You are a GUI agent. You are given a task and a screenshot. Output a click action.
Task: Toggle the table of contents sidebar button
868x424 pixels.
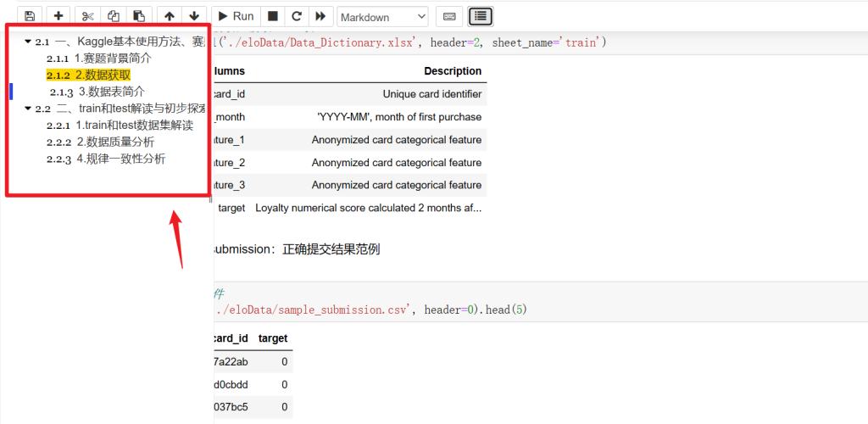click(481, 16)
